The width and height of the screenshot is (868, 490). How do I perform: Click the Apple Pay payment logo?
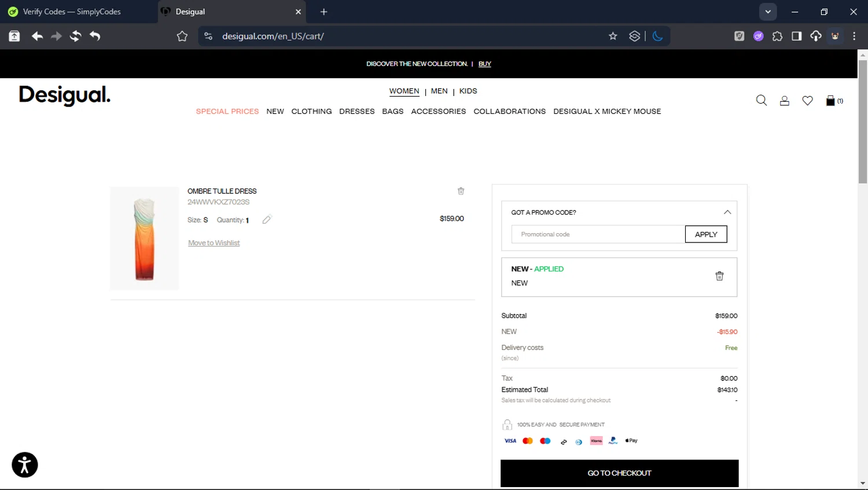pyautogui.click(x=631, y=441)
